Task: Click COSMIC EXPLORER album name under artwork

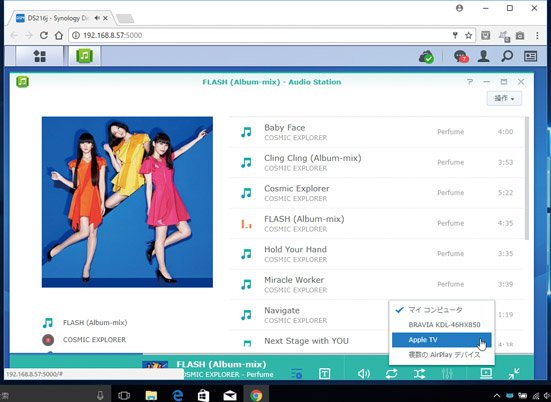Action: (x=94, y=340)
